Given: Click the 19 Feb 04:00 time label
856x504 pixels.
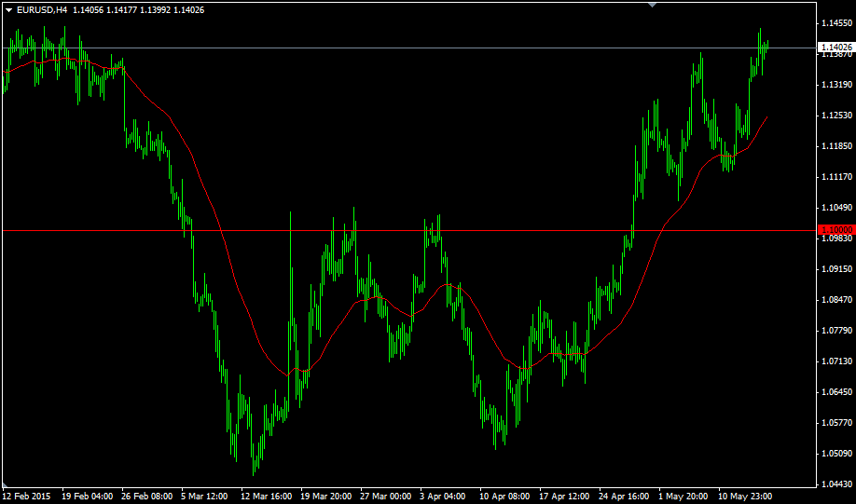Looking at the screenshot, I should (88, 497).
